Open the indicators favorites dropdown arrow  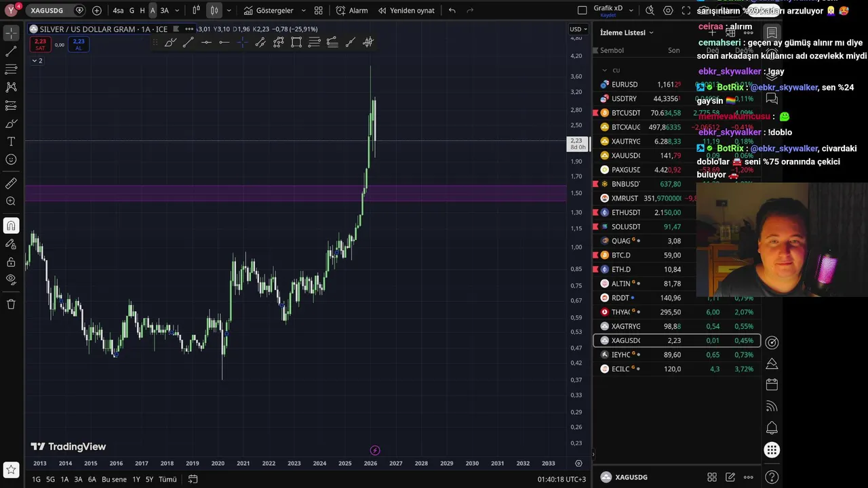click(303, 10)
